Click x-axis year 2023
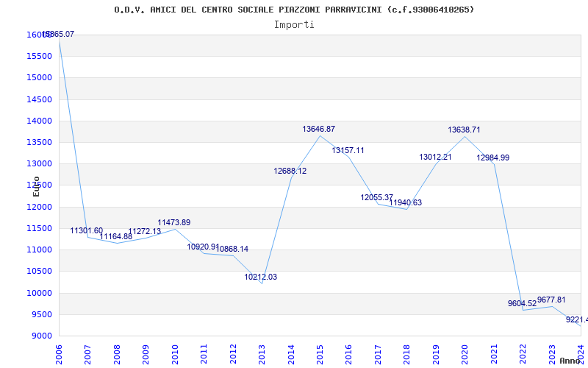 pos(552,354)
